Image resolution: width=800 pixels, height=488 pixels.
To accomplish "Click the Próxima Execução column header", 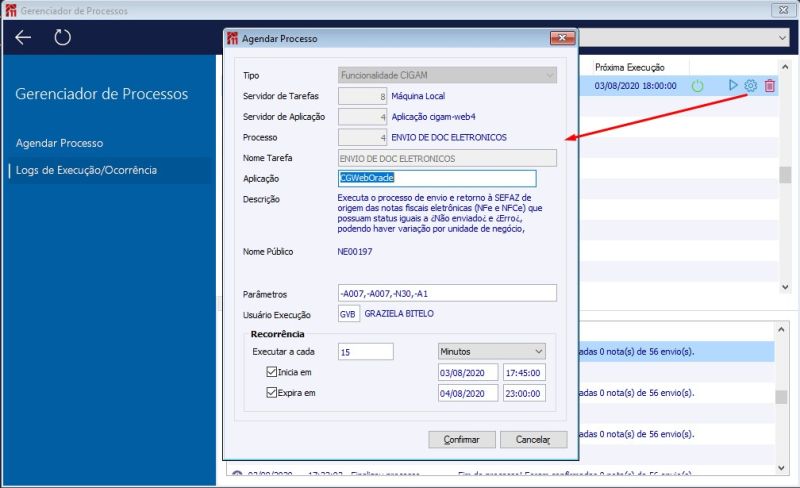I will pyautogui.click(x=630, y=67).
